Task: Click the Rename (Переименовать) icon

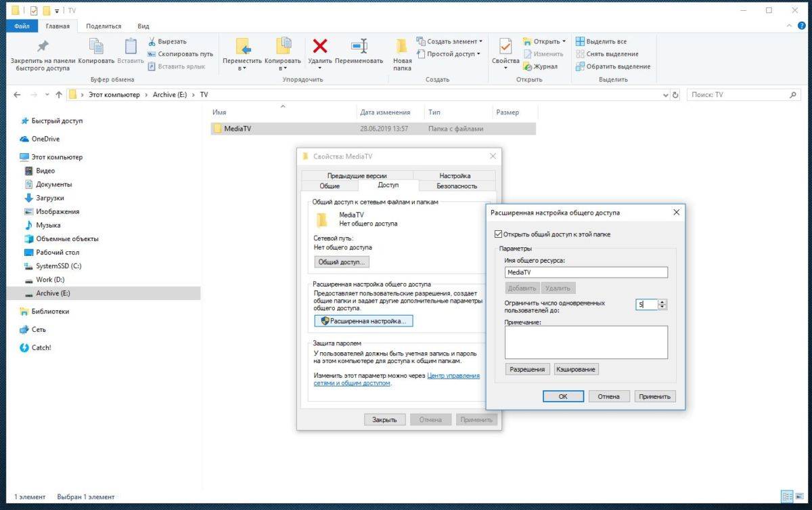Action: pyautogui.click(x=359, y=46)
